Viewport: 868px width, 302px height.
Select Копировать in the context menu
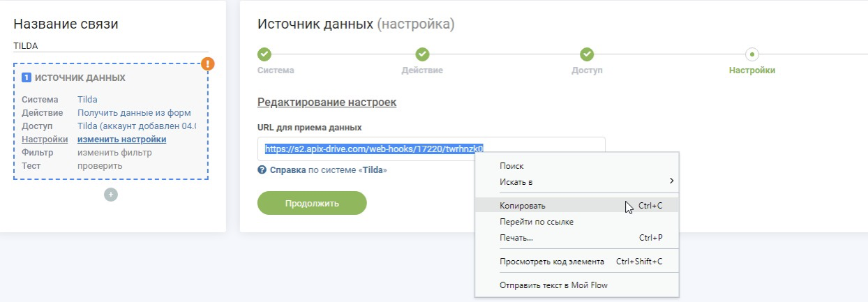577,206
